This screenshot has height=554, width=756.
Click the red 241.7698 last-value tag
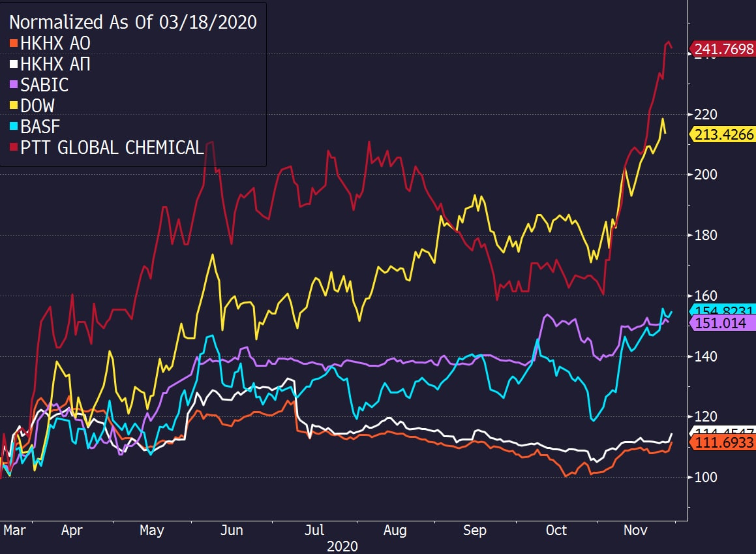coord(722,49)
